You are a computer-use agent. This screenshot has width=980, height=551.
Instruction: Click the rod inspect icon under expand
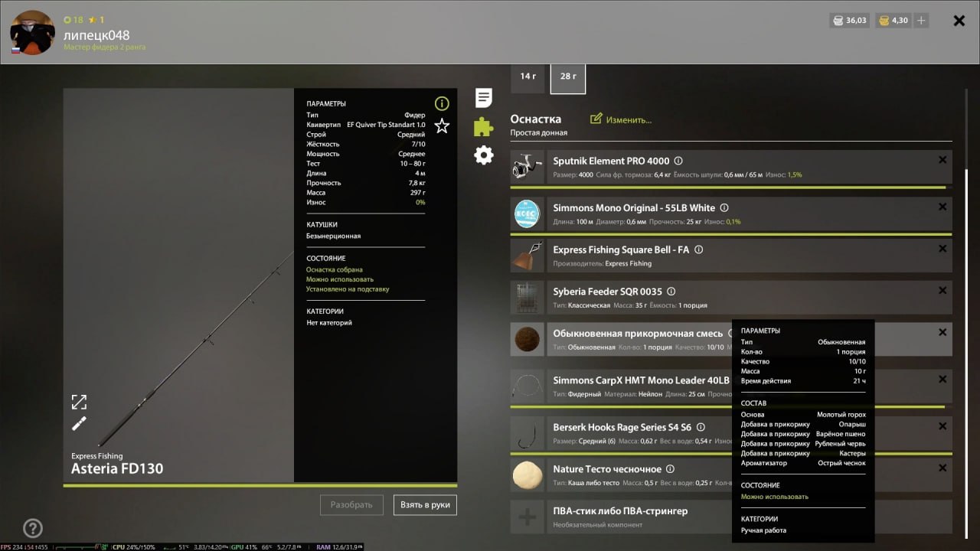[79, 424]
